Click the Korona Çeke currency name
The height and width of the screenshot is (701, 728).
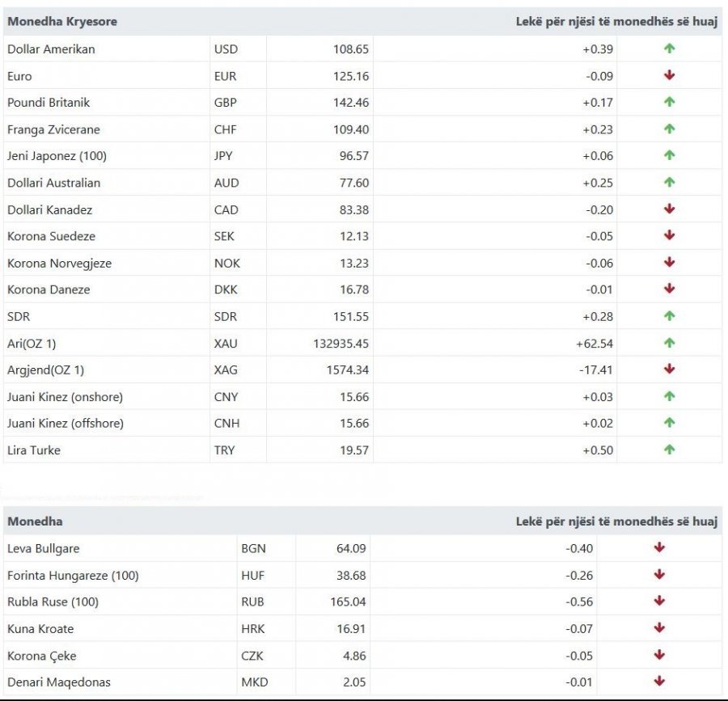pyautogui.click(x=41, y=656)
